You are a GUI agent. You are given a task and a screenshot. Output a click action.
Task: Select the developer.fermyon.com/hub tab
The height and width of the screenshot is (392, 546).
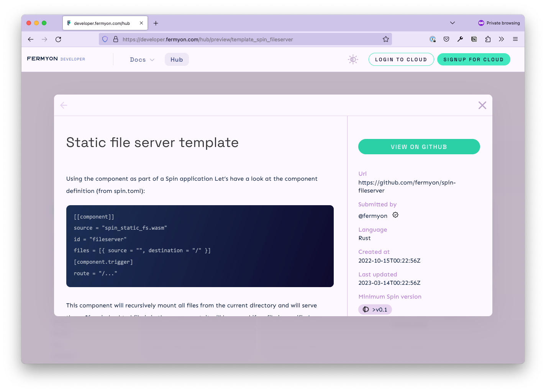point(105,23)
